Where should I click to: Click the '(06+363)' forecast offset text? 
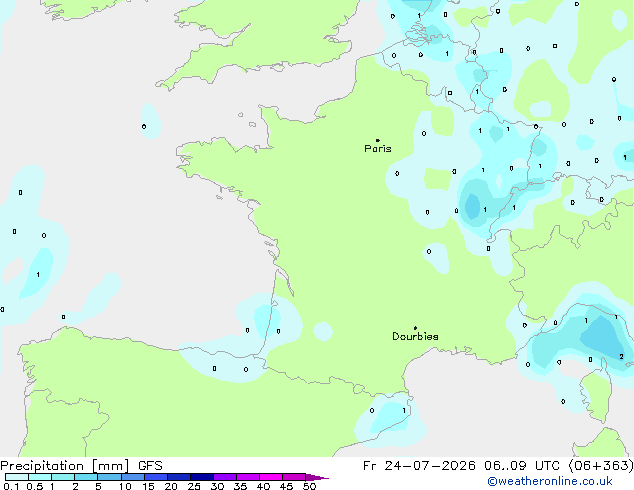[x=601, y=466]
